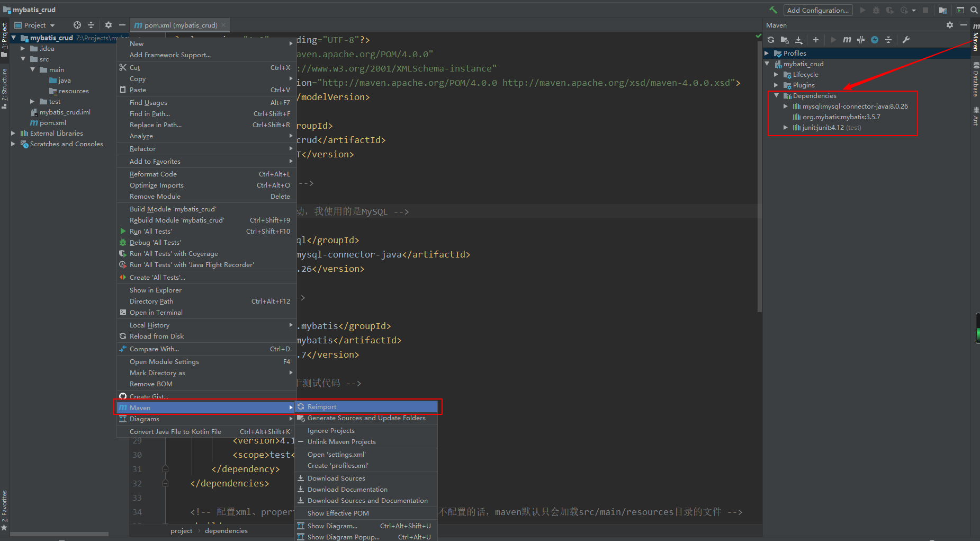980x541 pixels.
Task: Expand mysql-connector-java dependency node
Action: 786,106
